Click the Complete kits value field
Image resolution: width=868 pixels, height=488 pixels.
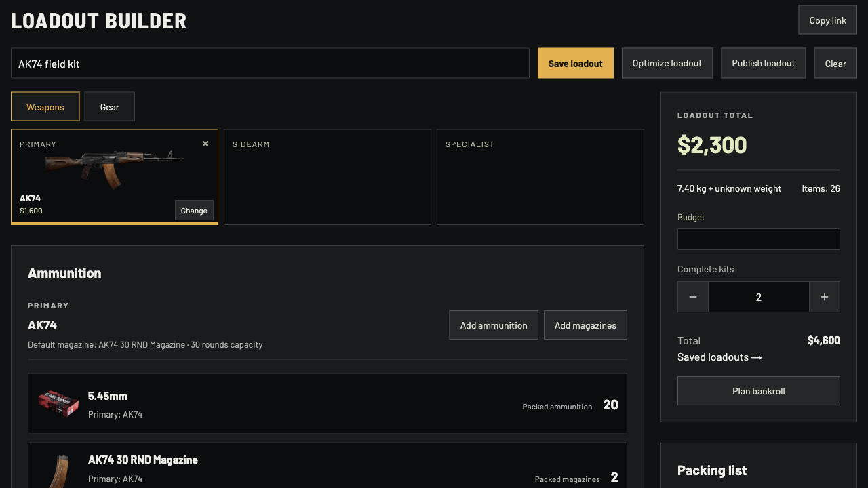pyautogui.click(x=759, y=297)
